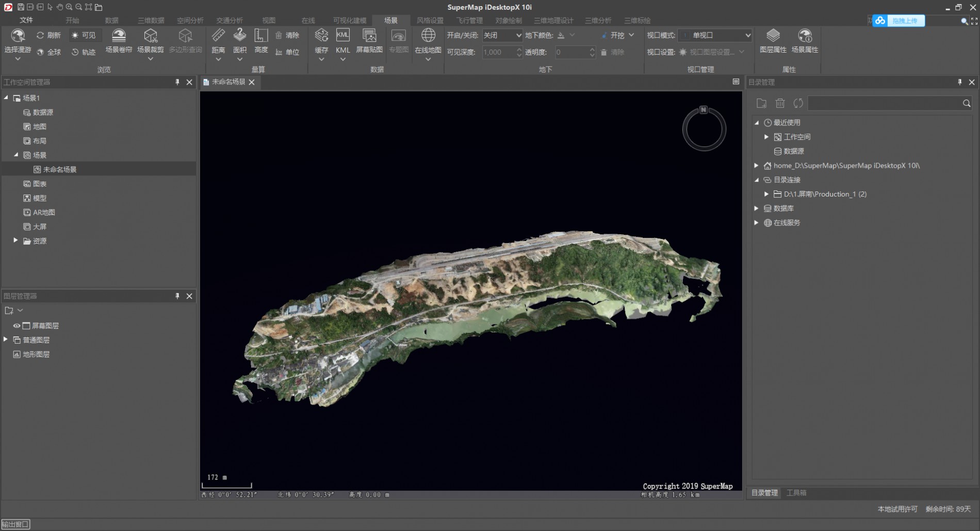Select the 距离 distance measure tool
This screenshot has height=531, width=980.
[218, 40]
